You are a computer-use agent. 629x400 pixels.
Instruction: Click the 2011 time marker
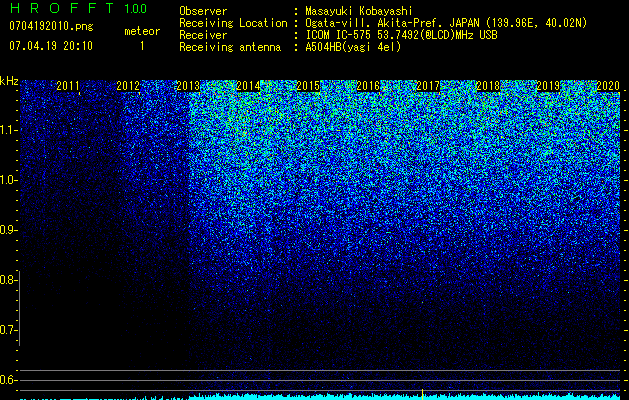click(x=68, y=85)
